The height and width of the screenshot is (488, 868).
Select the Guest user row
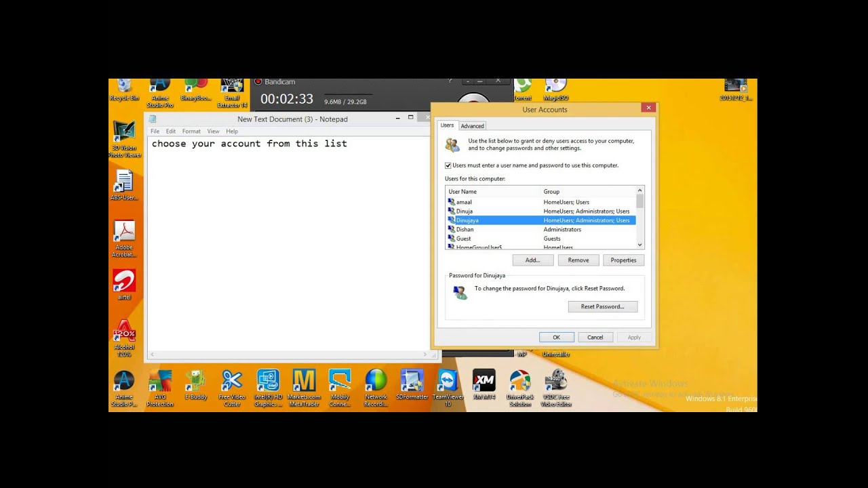pos(540,239)
